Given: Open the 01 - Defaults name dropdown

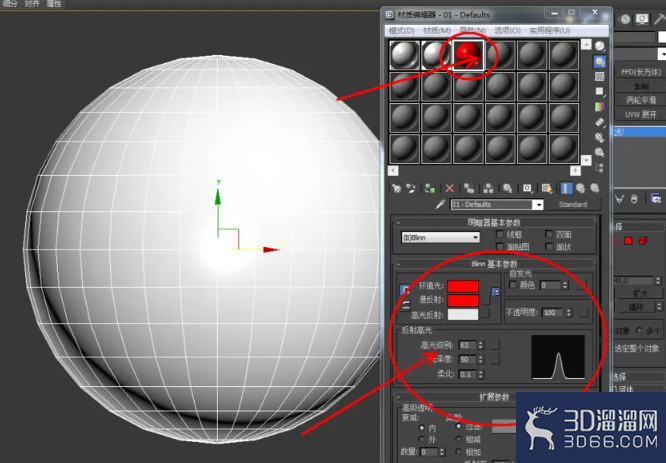Looking at the screenshot, I should pos(538,205).
